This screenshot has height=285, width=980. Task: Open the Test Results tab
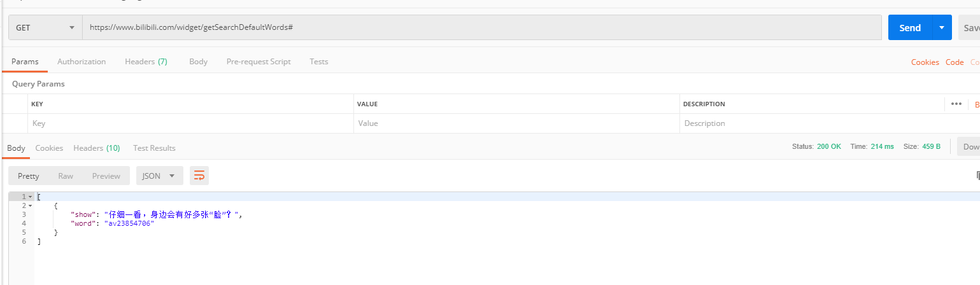tap(154, 148)
